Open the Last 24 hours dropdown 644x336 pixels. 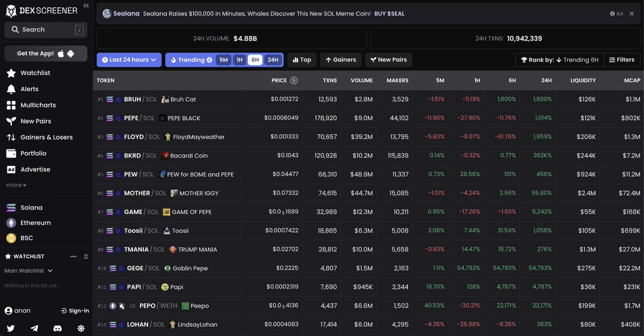pos(129,59)
